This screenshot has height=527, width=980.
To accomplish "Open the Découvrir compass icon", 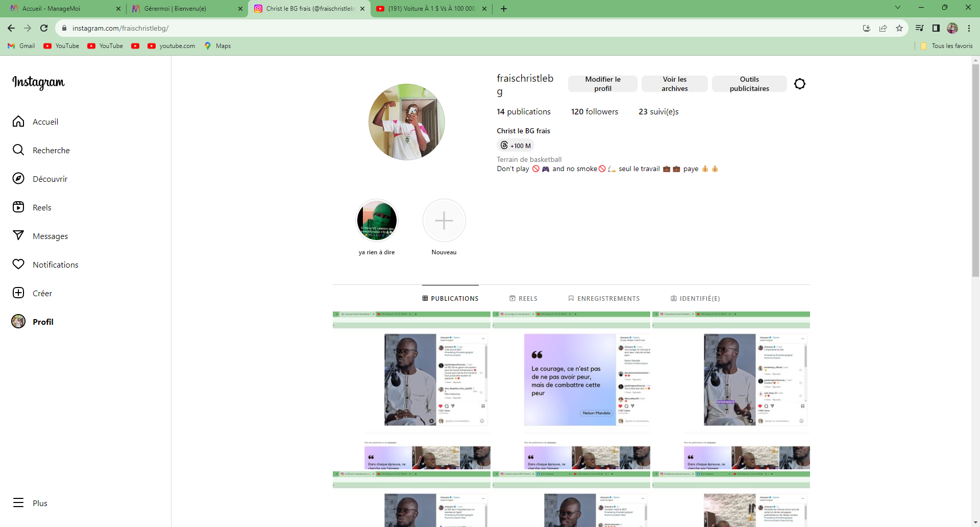I will 18,179.
